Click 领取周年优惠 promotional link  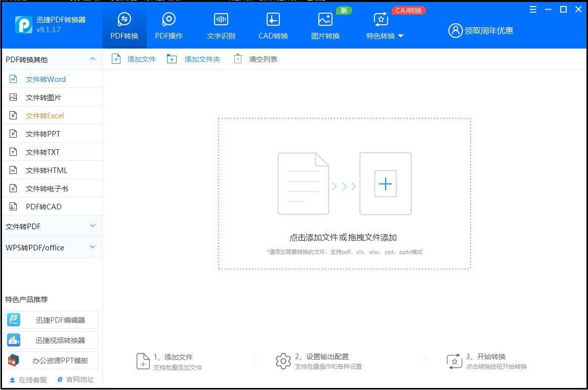click(x=486, y=30)
